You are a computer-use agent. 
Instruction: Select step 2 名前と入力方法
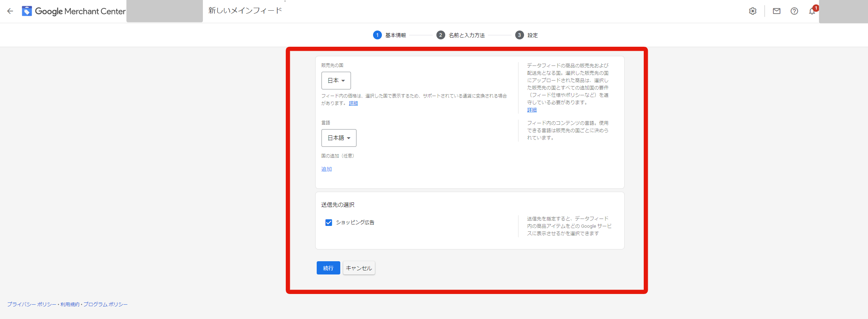pos(461,35)
